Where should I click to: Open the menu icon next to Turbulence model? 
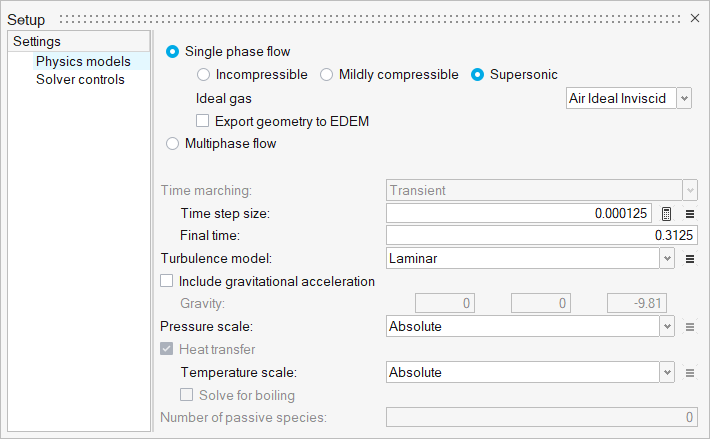click(x=689, y=259)
